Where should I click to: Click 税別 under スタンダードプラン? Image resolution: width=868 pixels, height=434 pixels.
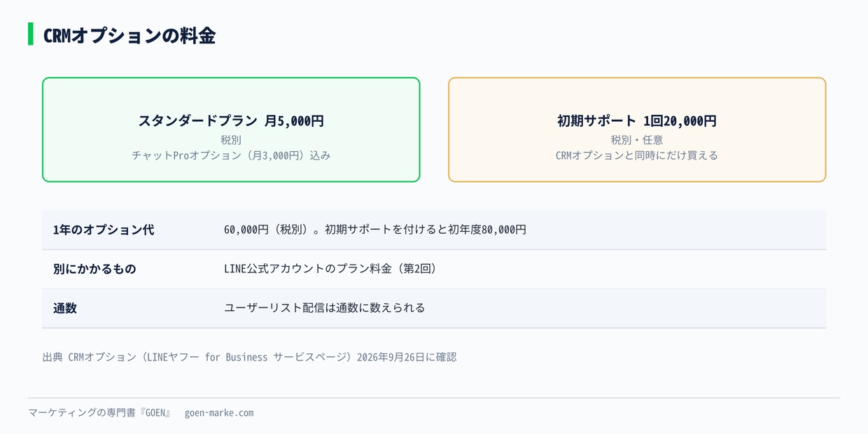(231, 140)
